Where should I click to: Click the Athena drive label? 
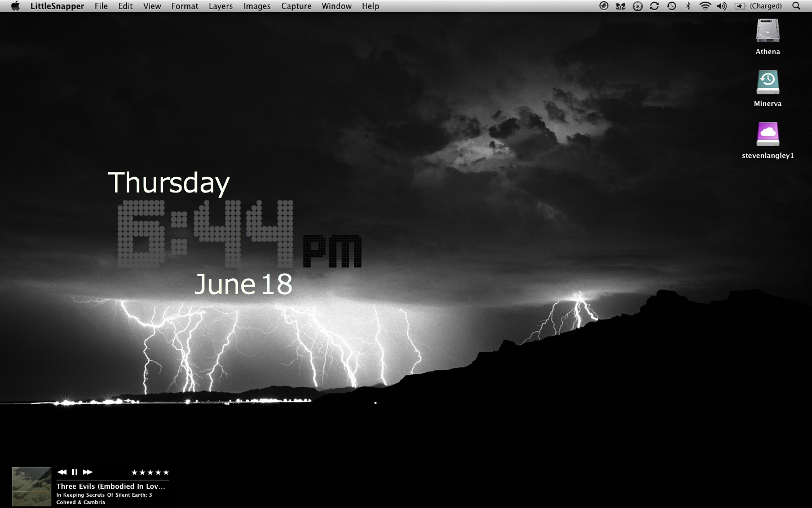click(x=767, y=52)
